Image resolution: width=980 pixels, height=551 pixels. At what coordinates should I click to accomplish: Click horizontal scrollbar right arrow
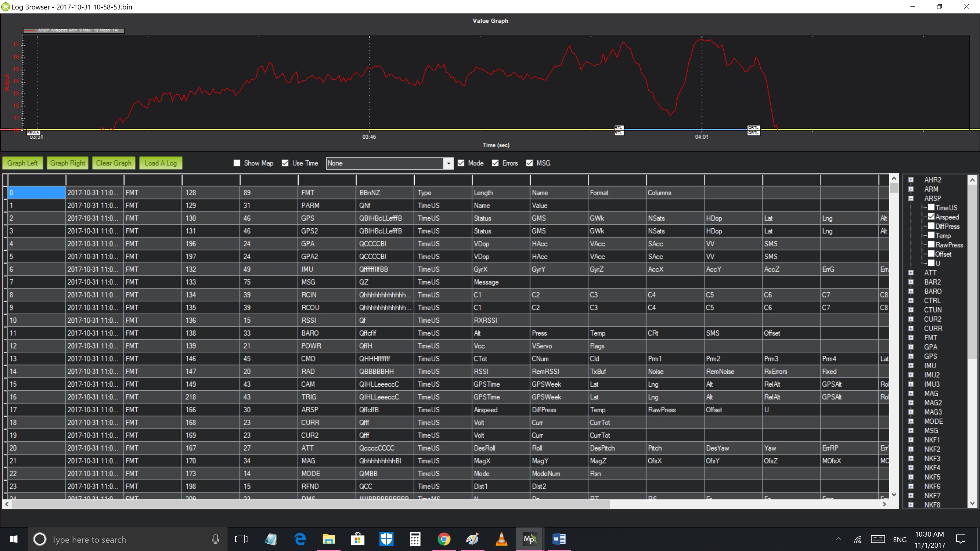click(884, 504)
